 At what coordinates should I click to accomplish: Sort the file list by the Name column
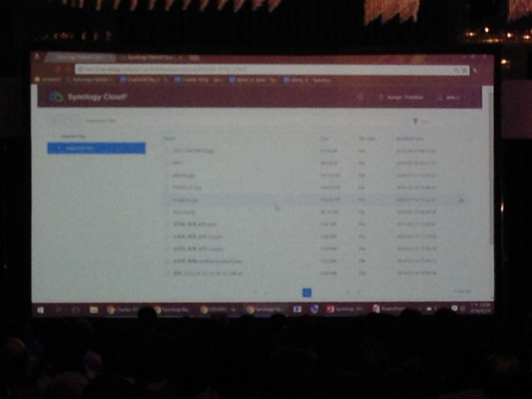169,139
